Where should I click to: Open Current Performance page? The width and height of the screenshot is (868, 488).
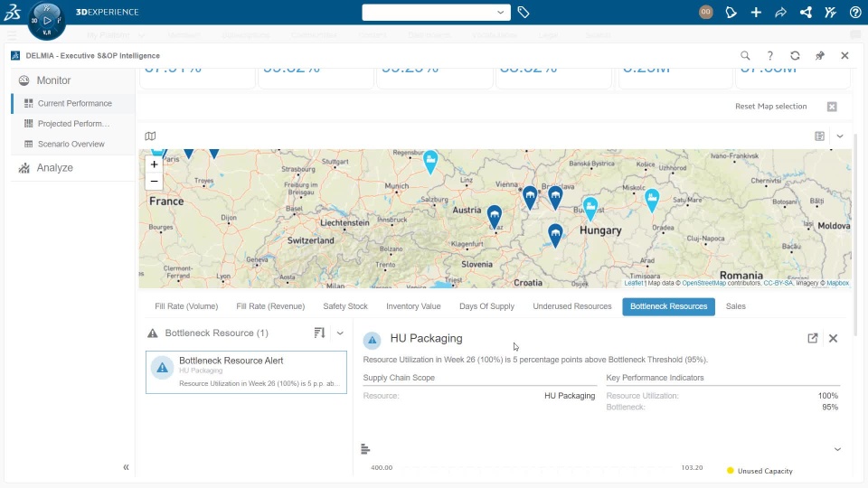click(x=73, y=103)
